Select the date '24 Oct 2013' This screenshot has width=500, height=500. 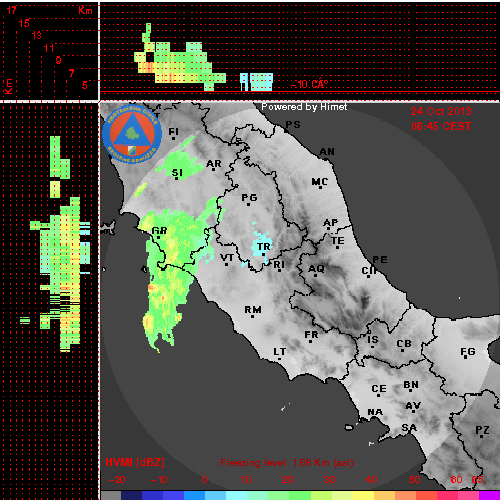coord(441,111)
